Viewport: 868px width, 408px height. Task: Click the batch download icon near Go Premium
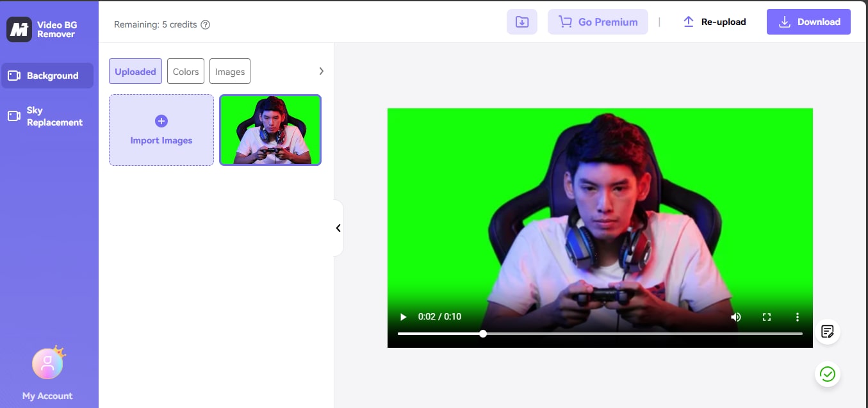(x=521, y=21)
